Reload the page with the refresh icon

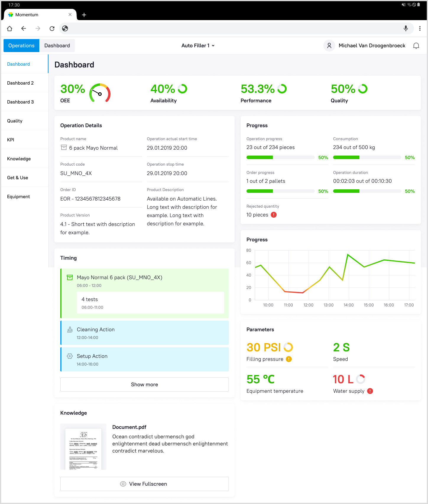click(x=52, y=28)
